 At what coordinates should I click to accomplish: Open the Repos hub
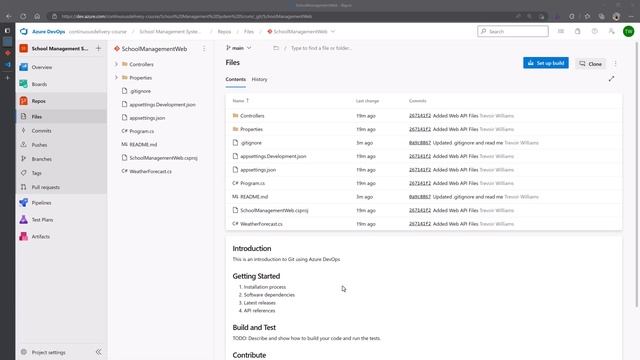pos(61,101)
